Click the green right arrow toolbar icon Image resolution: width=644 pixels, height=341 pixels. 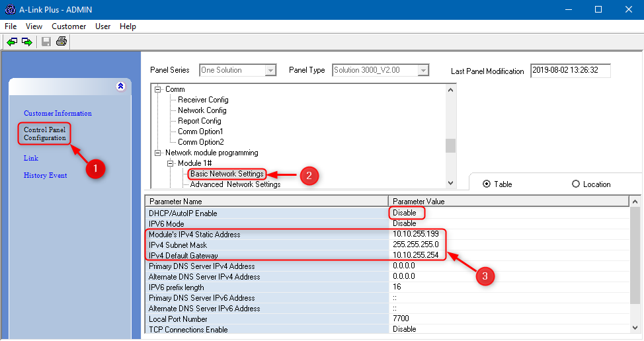(x=26, y=42)
